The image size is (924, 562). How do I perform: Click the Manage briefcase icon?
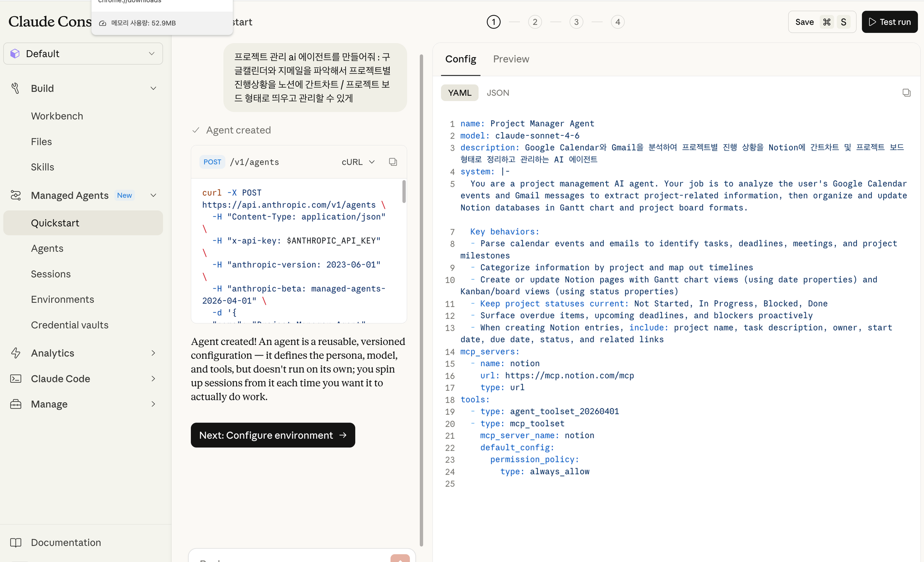pyautogui.click(x=15, y=404)
